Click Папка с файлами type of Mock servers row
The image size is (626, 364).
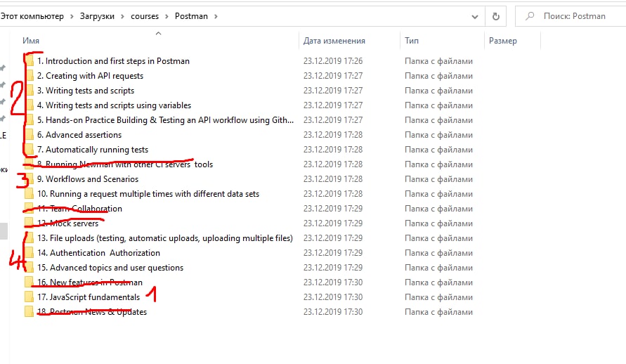tap(438, 223)
